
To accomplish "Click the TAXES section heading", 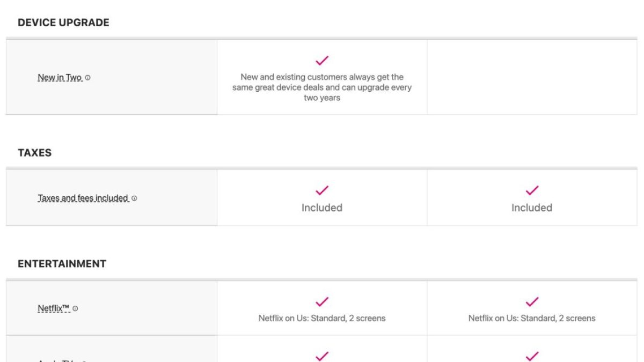I will click(35, 153).
